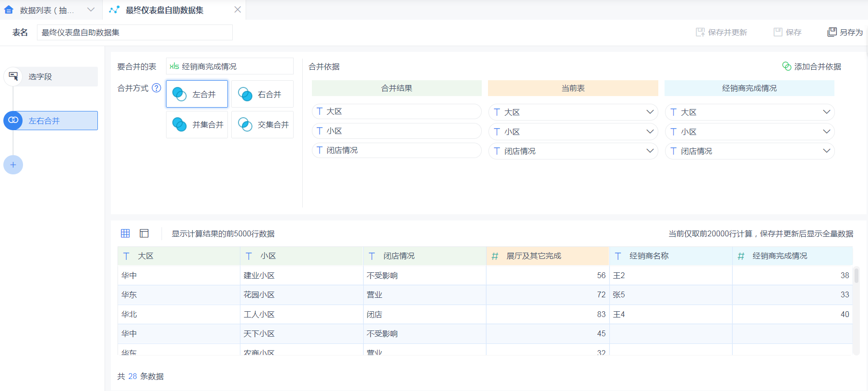Screen dimensions: 868x391
Task: Choose 并集合并 merge mode
Action: coord(197,124)
